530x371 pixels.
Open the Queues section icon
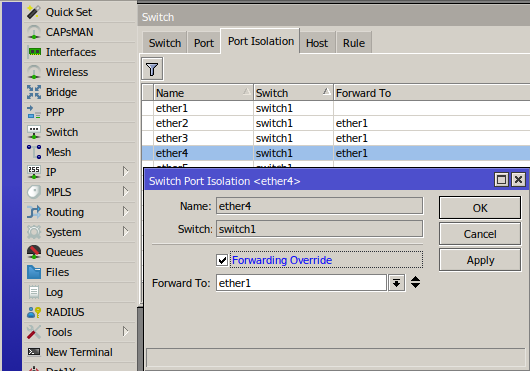(34, 252)
